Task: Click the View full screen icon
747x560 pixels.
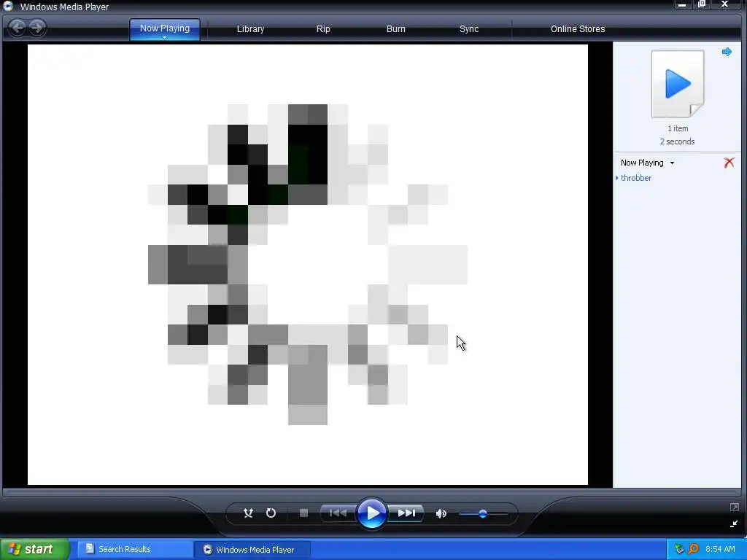Action: click(x=734, y=507)
